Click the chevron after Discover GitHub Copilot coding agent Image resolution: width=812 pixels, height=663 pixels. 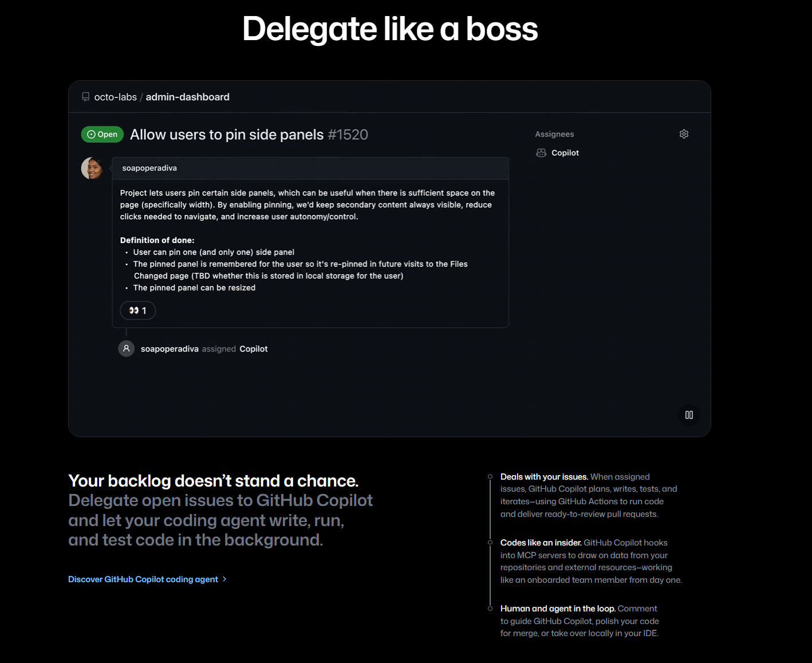coord(225,579)
